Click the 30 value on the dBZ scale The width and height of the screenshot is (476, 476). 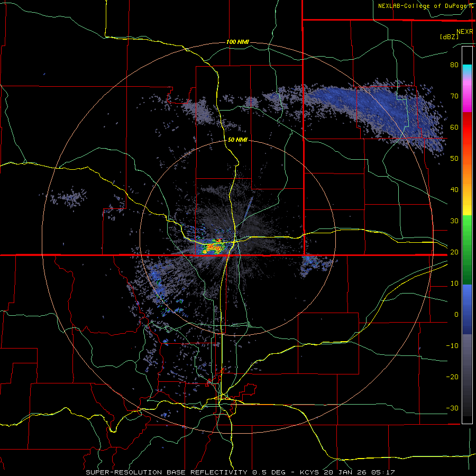[x=454, y=221]
